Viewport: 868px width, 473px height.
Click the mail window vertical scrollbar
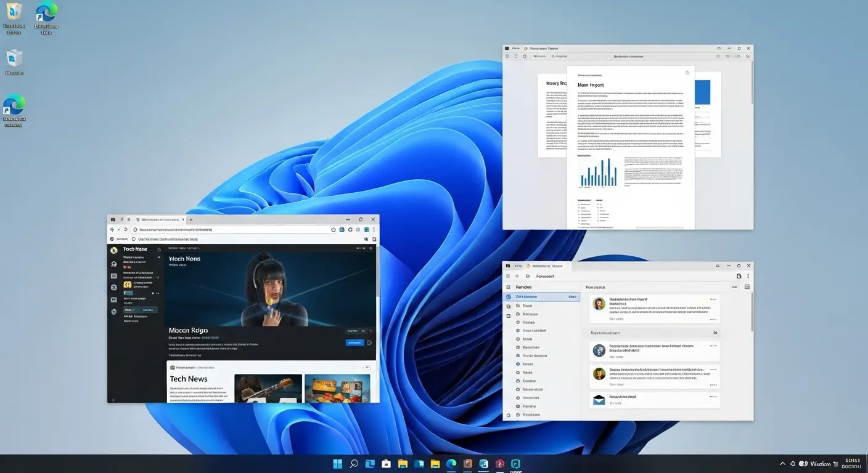pyautogui.click(x=752, y=312)
